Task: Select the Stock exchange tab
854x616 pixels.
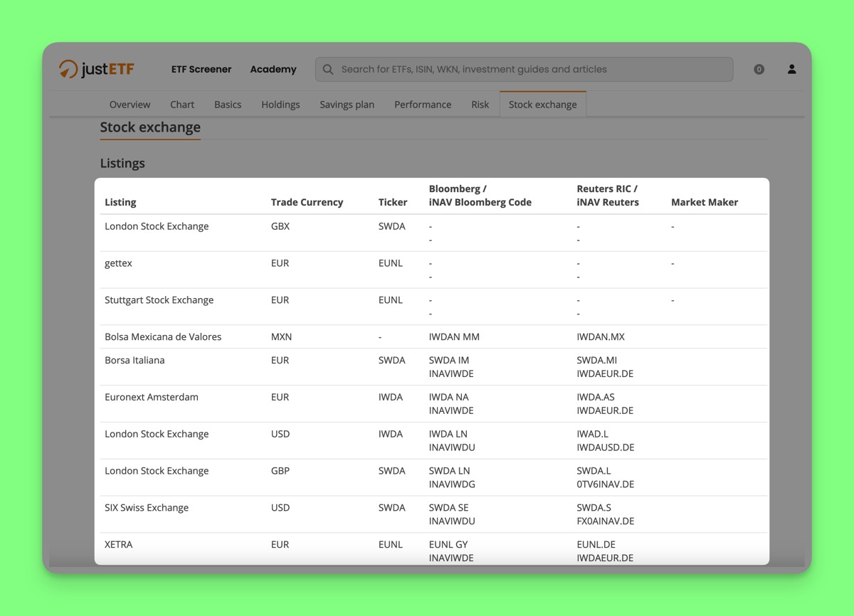Action: pyautogui.click(x=542, y=105)
